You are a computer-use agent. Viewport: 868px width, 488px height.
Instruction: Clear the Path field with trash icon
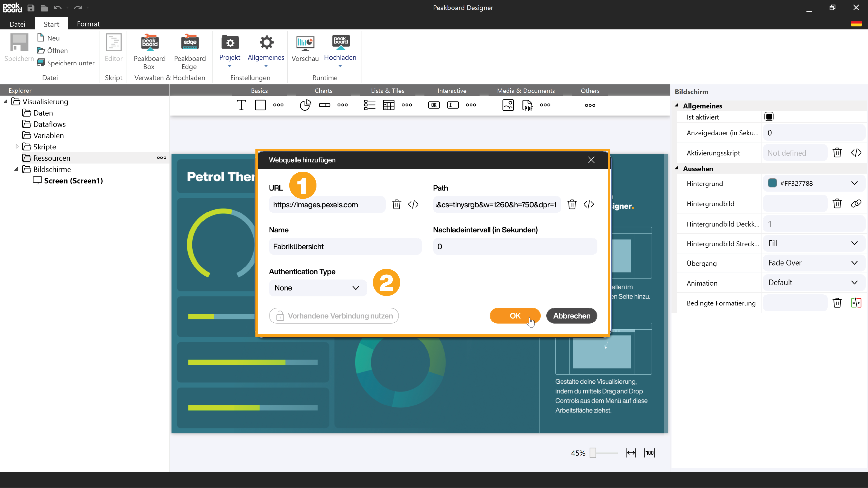click(x=572, y=204)
